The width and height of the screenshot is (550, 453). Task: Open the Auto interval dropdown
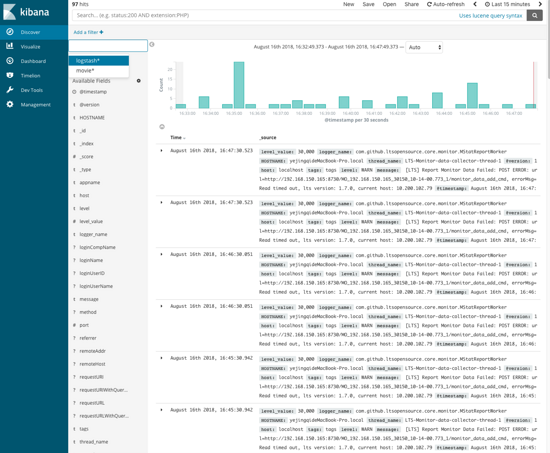coord(424,47)
